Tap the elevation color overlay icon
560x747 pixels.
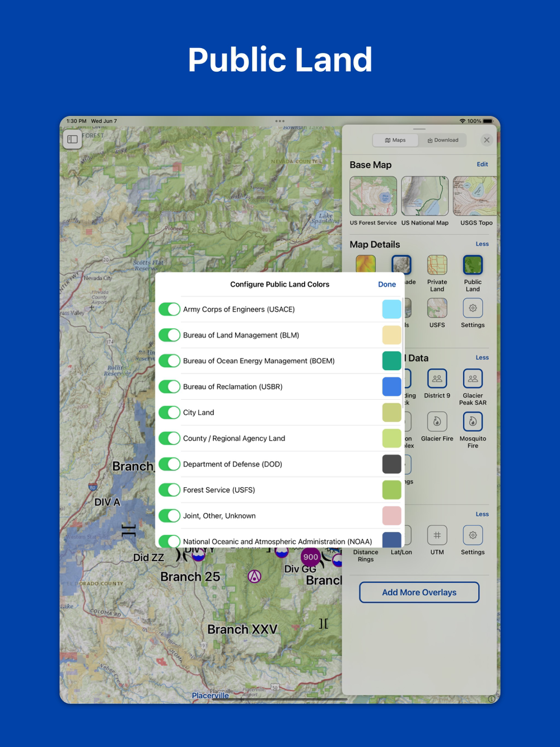[x=366, y=264]
